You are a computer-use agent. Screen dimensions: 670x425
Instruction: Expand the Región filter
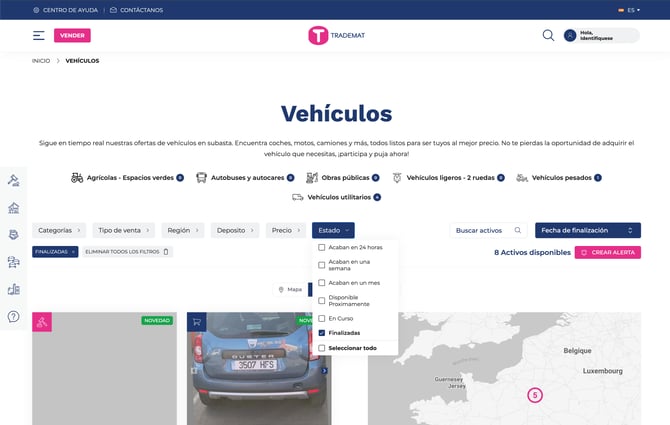point(183,230)
